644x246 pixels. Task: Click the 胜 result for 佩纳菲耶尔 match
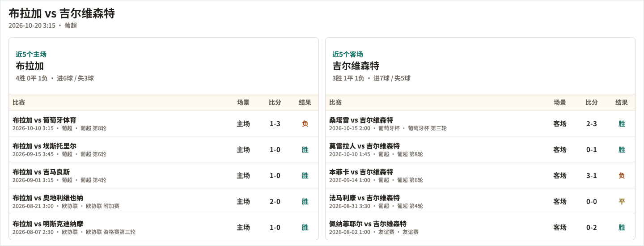tap(622, 227)
